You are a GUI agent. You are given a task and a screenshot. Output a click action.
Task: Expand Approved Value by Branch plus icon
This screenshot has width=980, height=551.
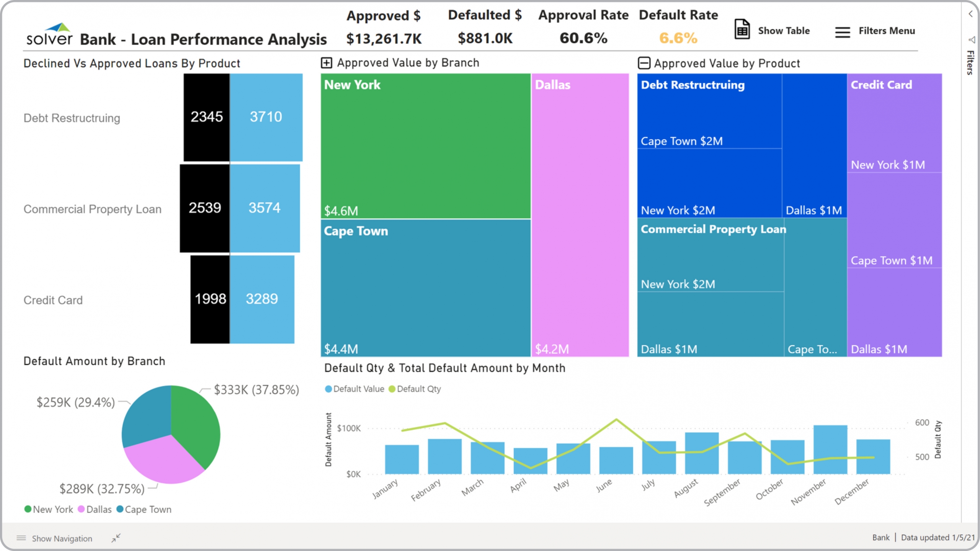pos(326,63)
